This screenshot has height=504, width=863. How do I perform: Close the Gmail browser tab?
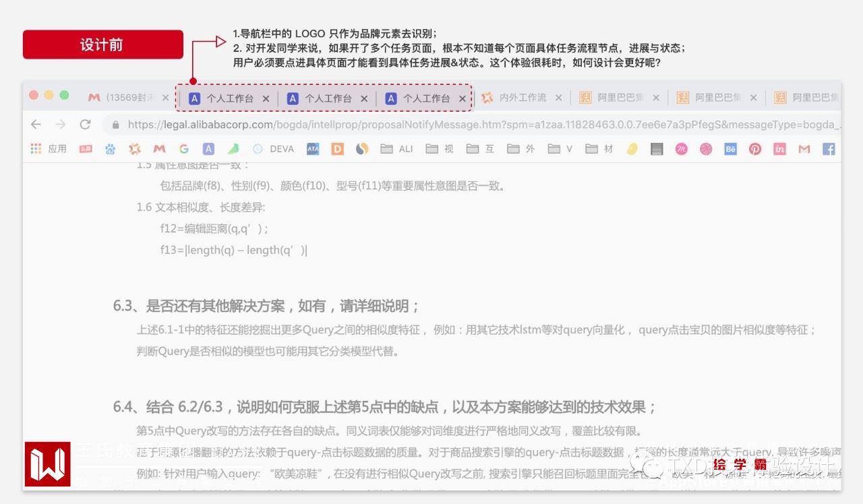(x=166, y=98)
